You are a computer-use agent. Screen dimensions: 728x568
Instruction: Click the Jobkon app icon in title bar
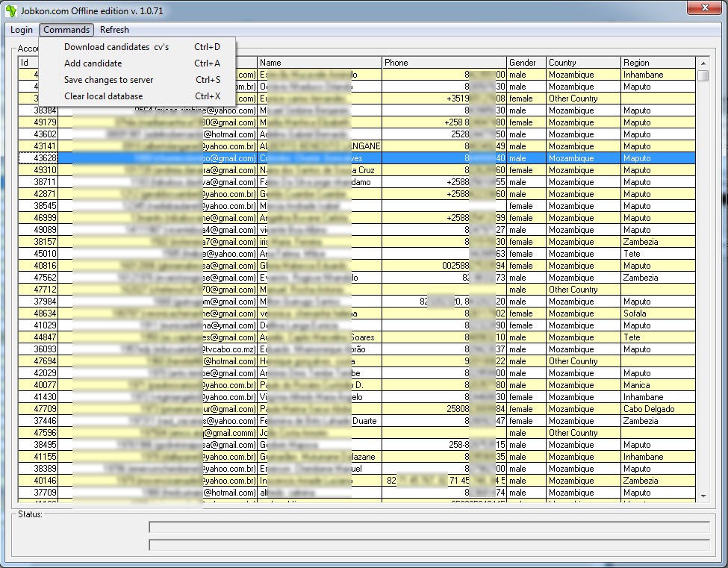coord(11,10)
